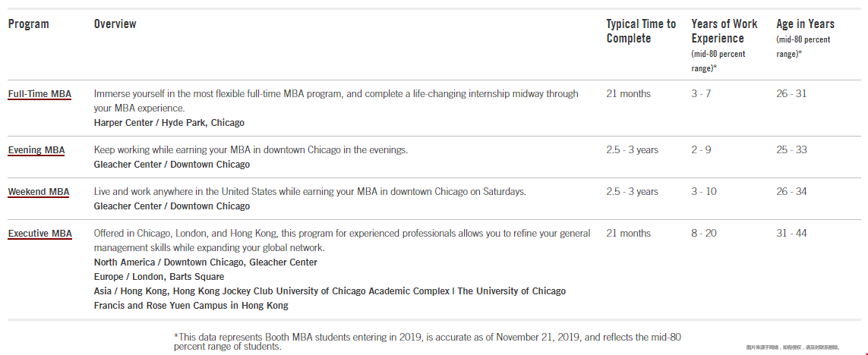Open the Full-Time MBA program link

[39, 94]
